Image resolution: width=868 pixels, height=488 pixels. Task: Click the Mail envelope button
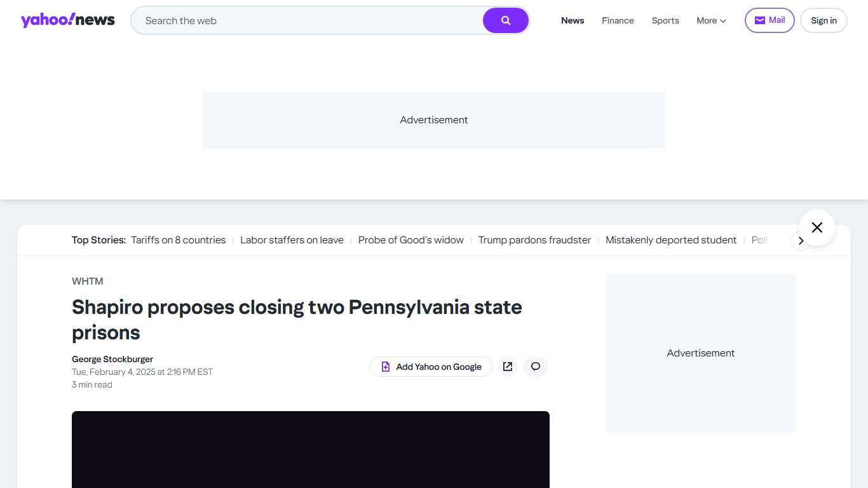tap(769, 20)
